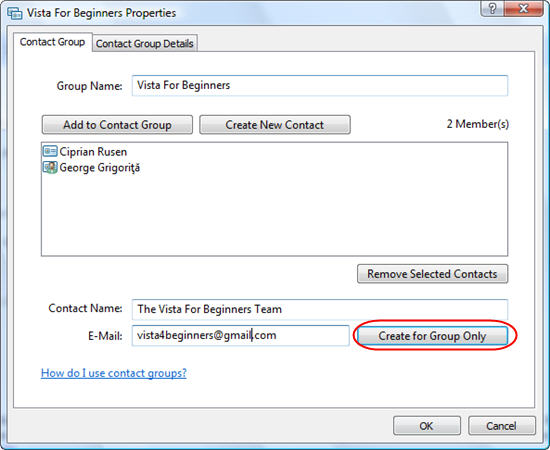Close the Vista For Beginners Properties window

[x=524, y=8]
